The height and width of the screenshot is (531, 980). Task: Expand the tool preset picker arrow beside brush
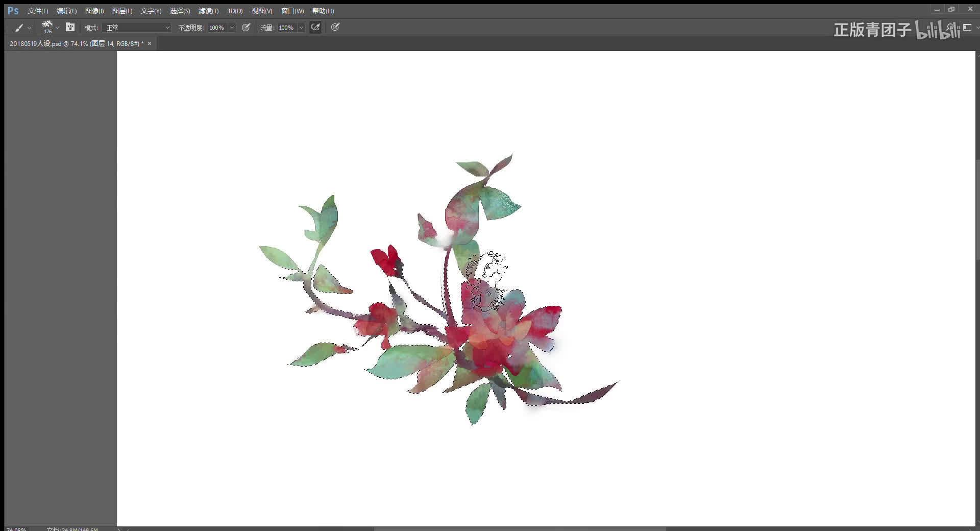point(29,28)
